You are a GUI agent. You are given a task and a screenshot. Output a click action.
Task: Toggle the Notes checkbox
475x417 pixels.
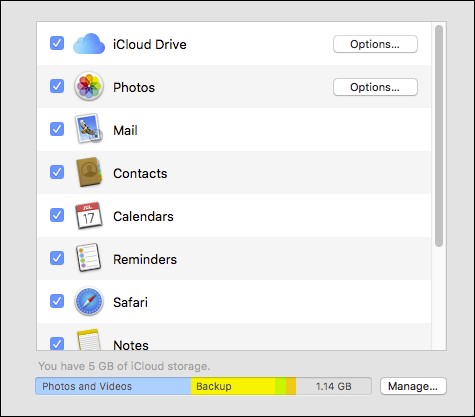click(57, 343)
